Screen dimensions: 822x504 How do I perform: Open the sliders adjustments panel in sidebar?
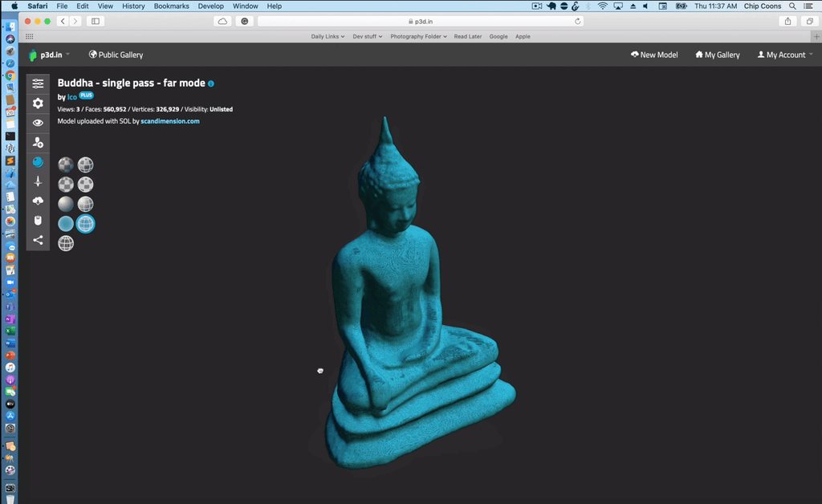coord(38,83)
